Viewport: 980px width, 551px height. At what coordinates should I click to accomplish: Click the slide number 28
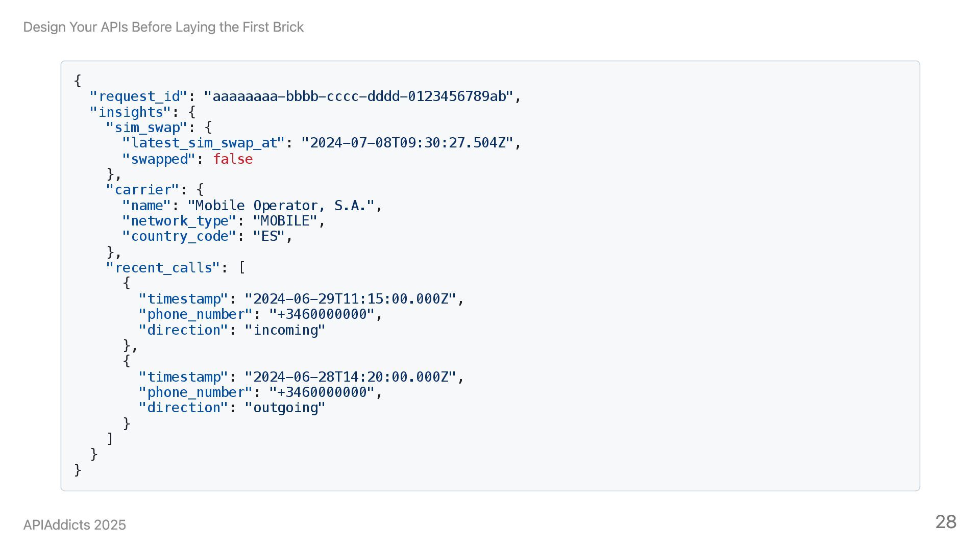point(945,522)
